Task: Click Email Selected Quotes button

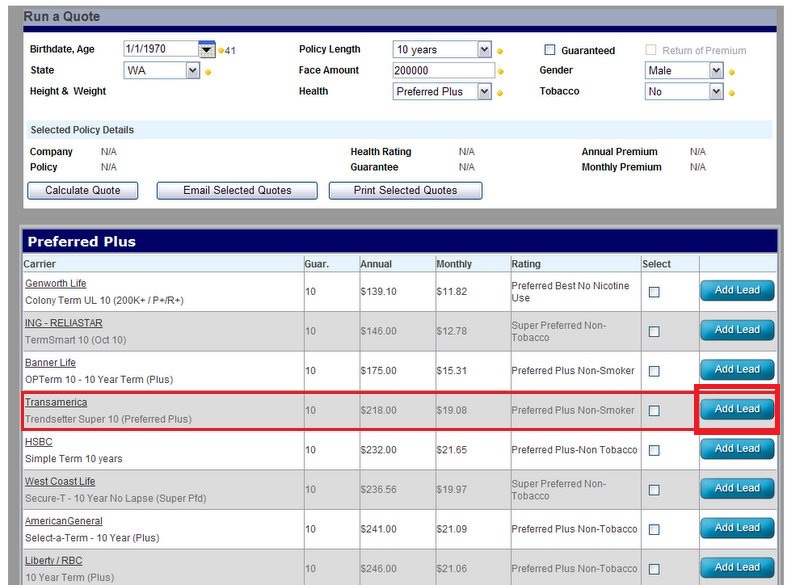Action: point(237,190)
